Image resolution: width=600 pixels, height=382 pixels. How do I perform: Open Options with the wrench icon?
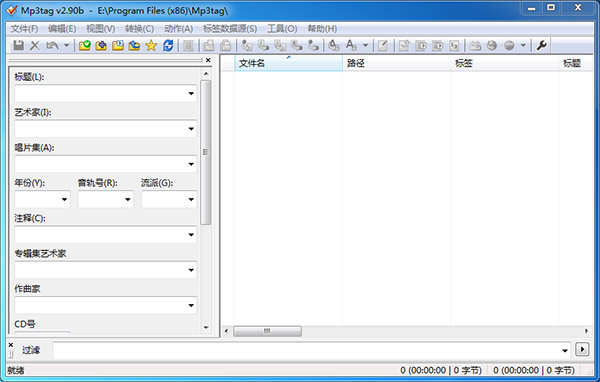click(x=541, y=46)
